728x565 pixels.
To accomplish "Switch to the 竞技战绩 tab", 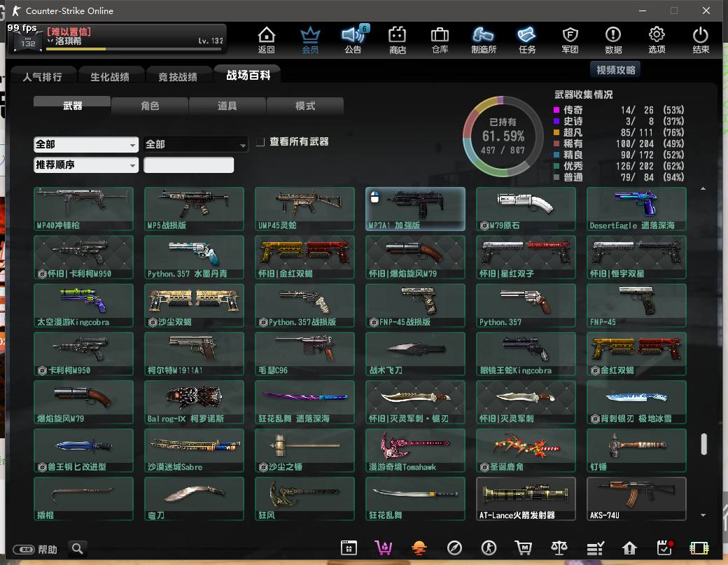I will (x=178, y=76).
